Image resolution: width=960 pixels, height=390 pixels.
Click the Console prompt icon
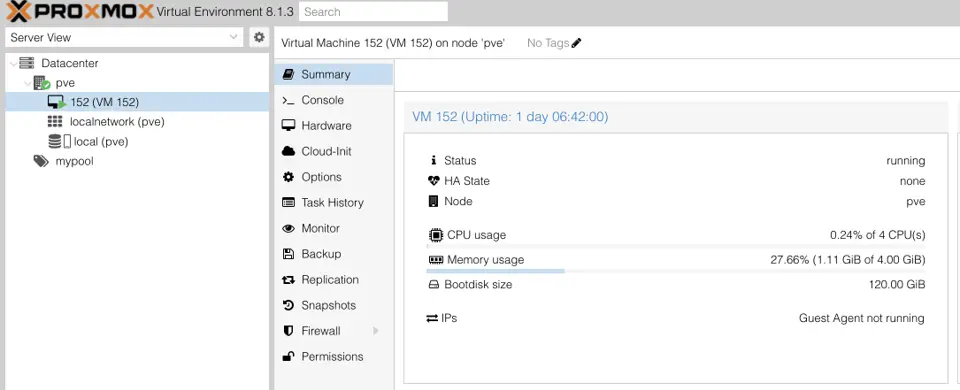[288, 100]
